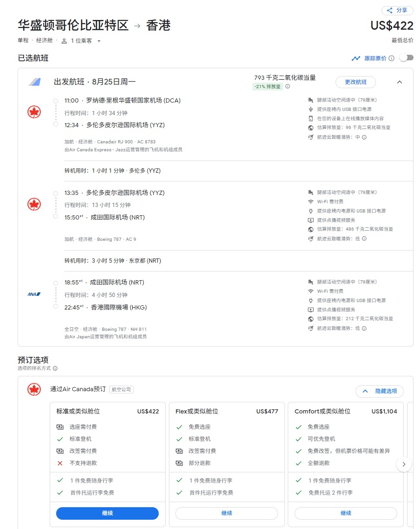
Task: Click the Air Canada logo in booking options
Action: coord(34,389)
